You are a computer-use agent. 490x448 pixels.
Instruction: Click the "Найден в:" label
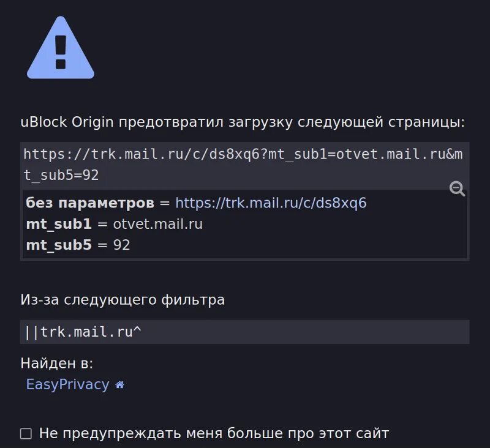point(56,364)
